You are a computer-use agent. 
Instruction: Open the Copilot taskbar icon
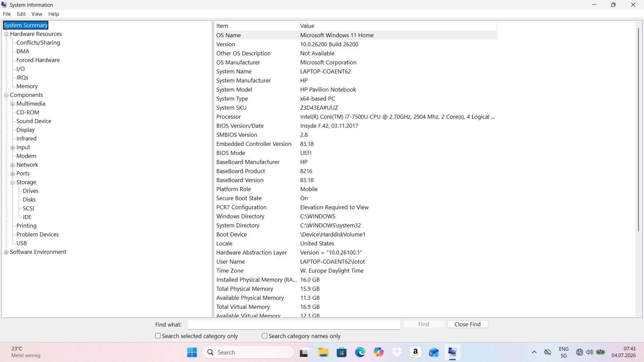[x=379, y=352]
